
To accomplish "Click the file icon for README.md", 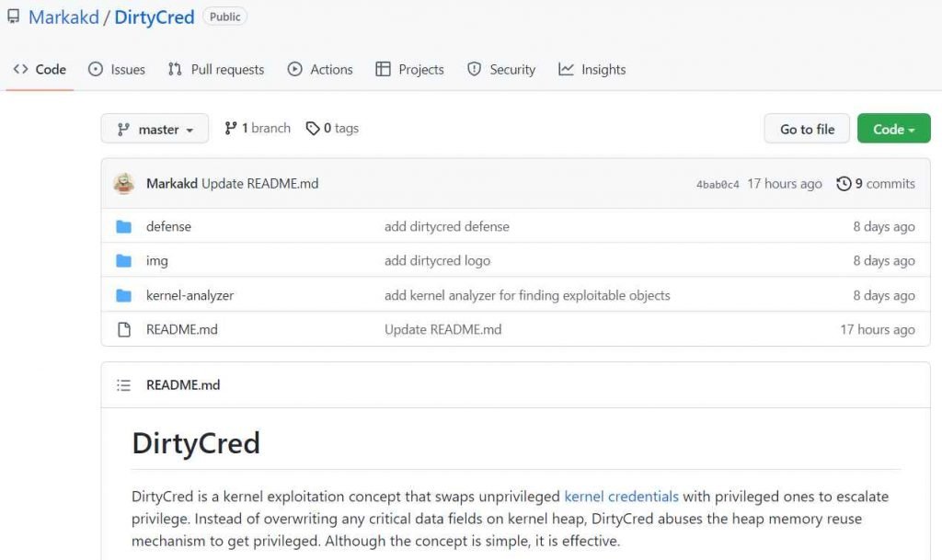I will pos(124,329).
